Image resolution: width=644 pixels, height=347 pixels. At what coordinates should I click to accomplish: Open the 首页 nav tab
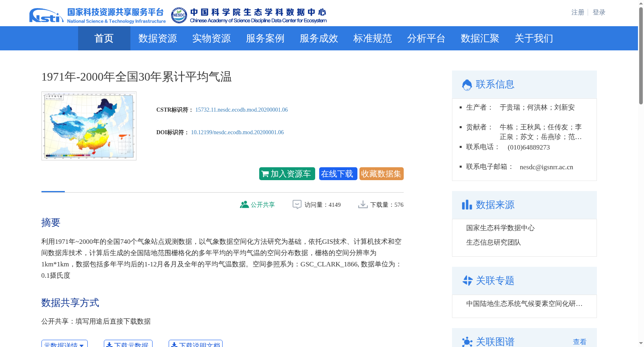(104, 38)
